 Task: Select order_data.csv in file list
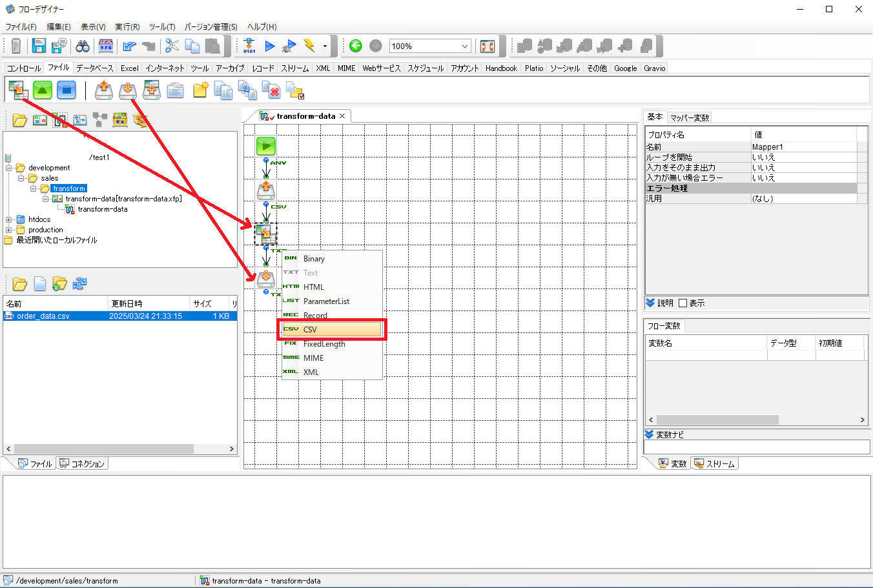pos(120,316)
